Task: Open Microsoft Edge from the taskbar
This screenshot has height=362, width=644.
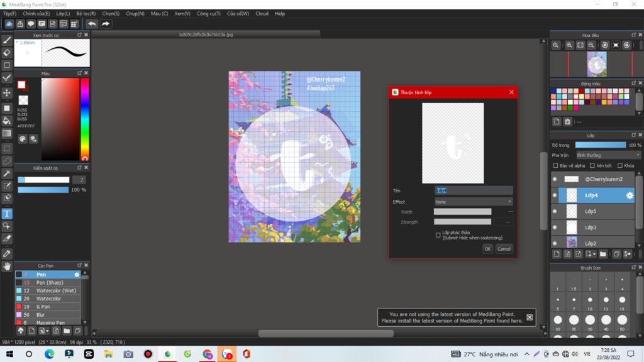Action: pos(49,354)
